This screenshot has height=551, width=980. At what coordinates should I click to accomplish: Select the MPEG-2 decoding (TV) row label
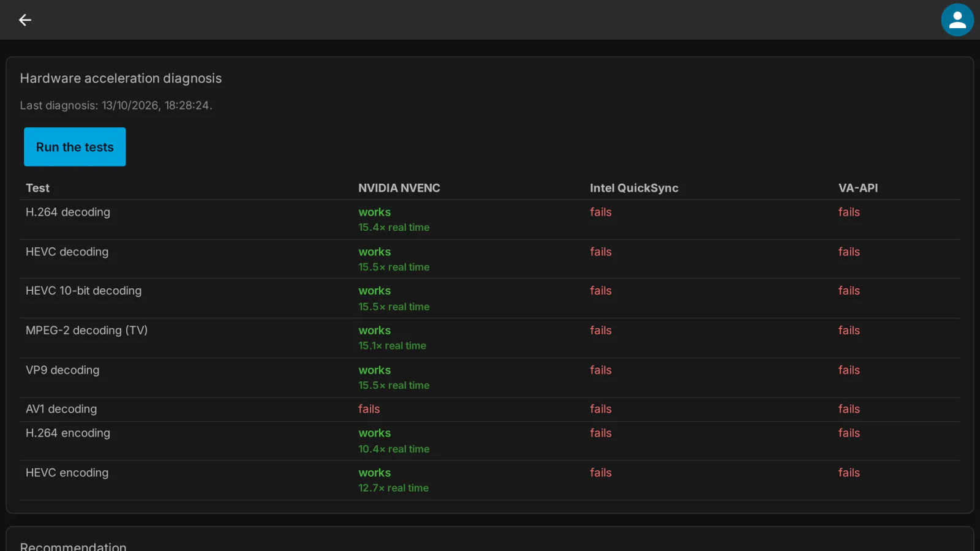86,331
